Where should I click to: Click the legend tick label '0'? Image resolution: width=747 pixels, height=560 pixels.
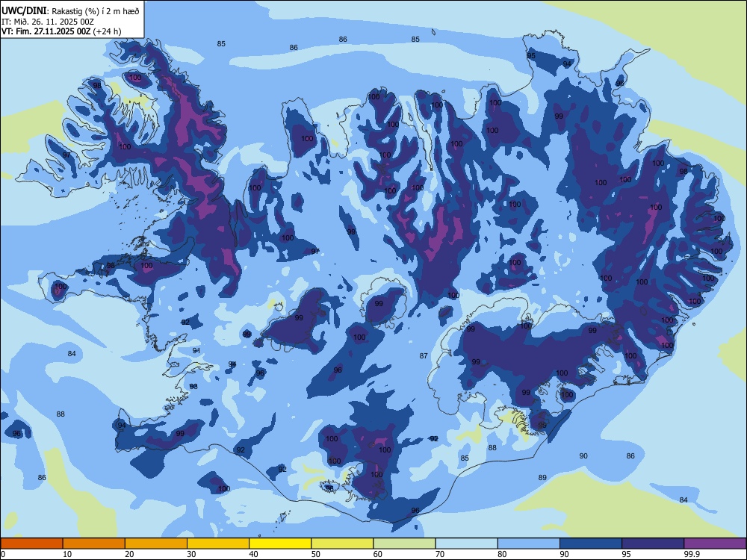coord(3,554)
